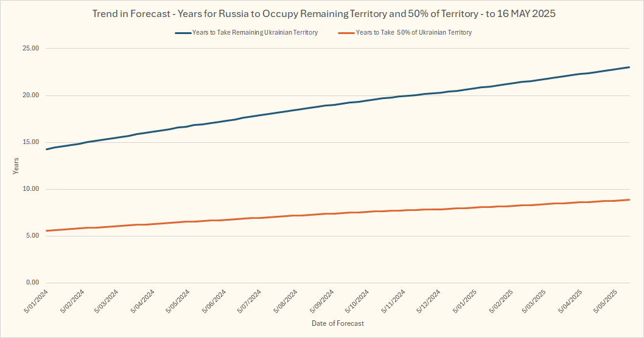The height and width of the screenshot is (338, 644).
Task: Click the 20.00 y-axis label
Action: point(30,95)
